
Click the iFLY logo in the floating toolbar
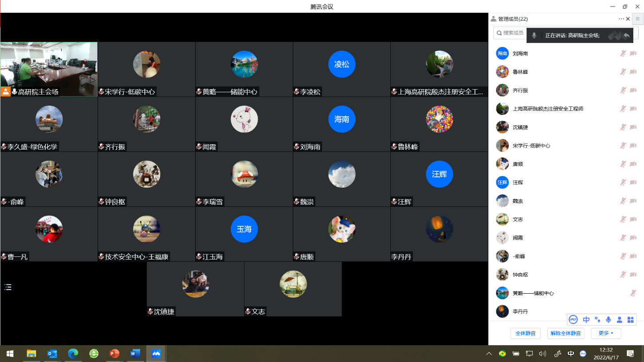point(573,319)
